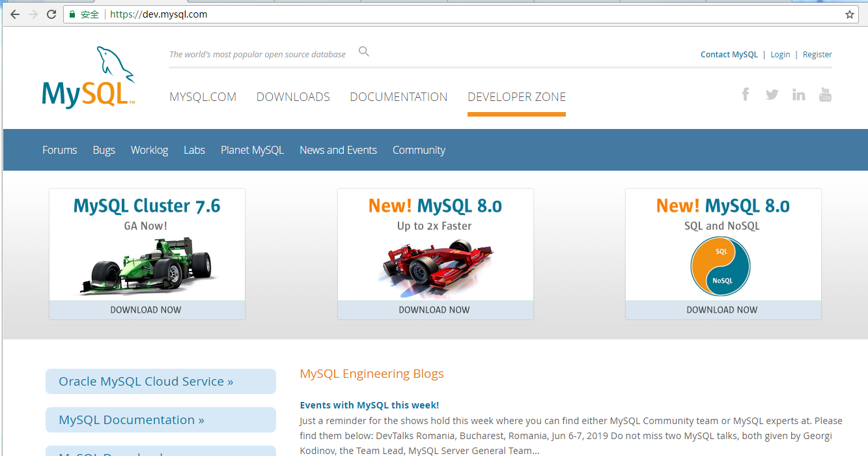Click the Contact MySQL link
Screen dimensions: 868x456
point(729,55)
